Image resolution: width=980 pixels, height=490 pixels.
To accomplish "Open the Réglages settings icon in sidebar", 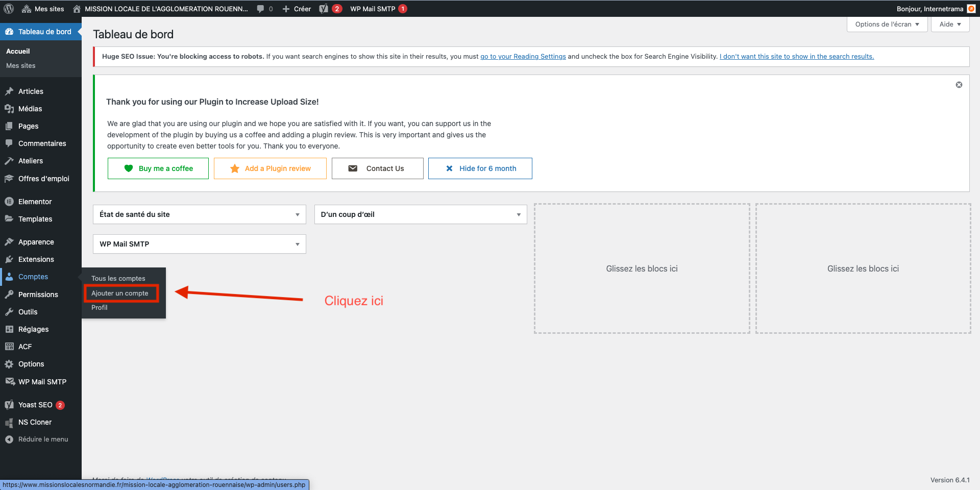I will click(x=9, y=329).
